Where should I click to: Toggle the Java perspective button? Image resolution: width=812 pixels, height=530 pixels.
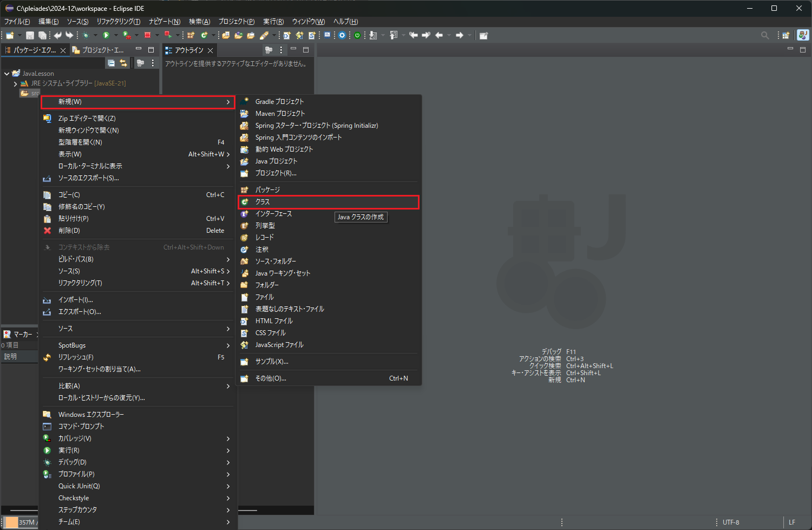pos(803,35)
